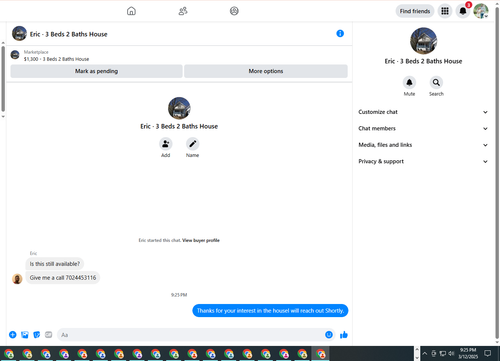The height and width of the screenshot is (361, 500).
Task: Open emoji picker in message box
Action: click(x=329, y=335)
